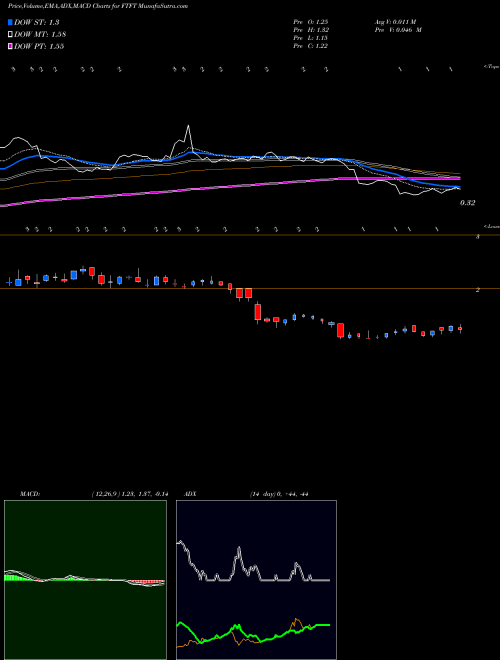Screen dimensions: 500x660
Task: Click the 0.32 value beside EMA lines
Action: 467,203
